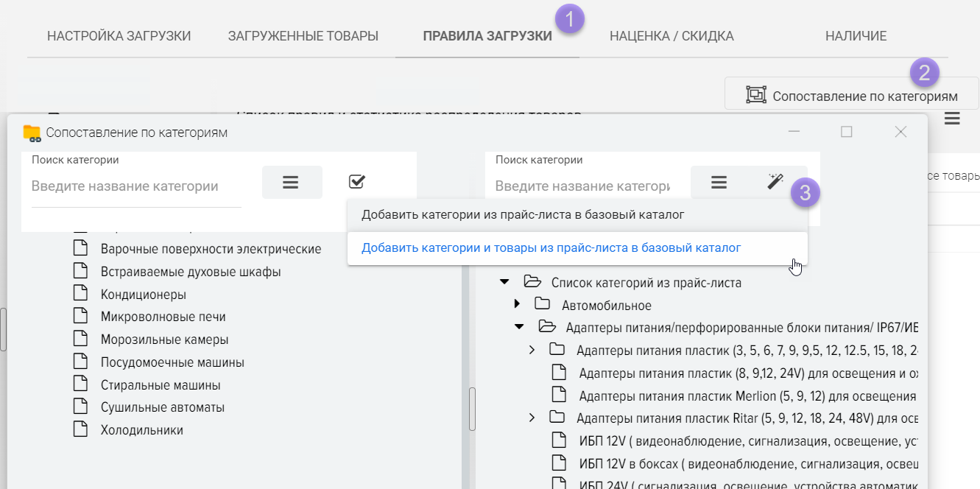Collapse Адаптеры питания/перфорированные блоки питания node
This screenshot has width=980, height=489.
pyautogui.click(x=519, y=327)
